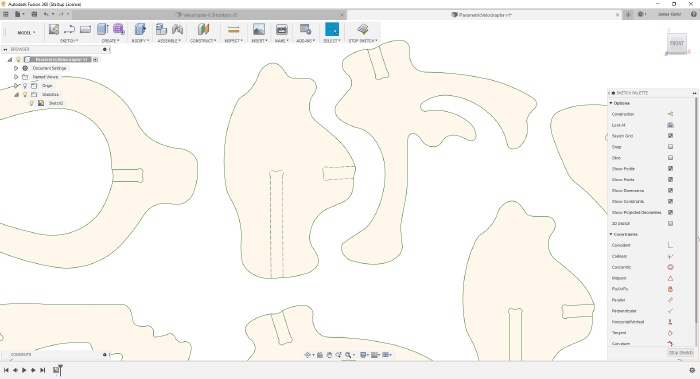Open the CONSTRUCT menu
Viewport: 700px width, 379px height.
(203, 41)
